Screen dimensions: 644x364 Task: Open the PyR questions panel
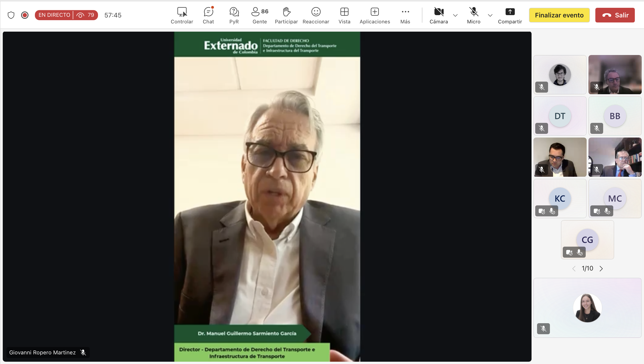pos(234,15)
